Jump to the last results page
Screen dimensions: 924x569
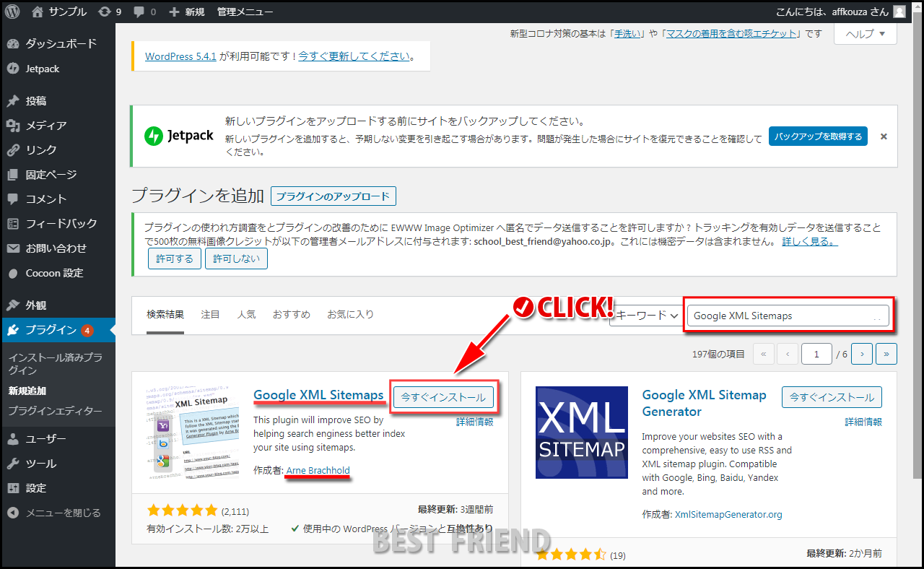click(887, 354)
